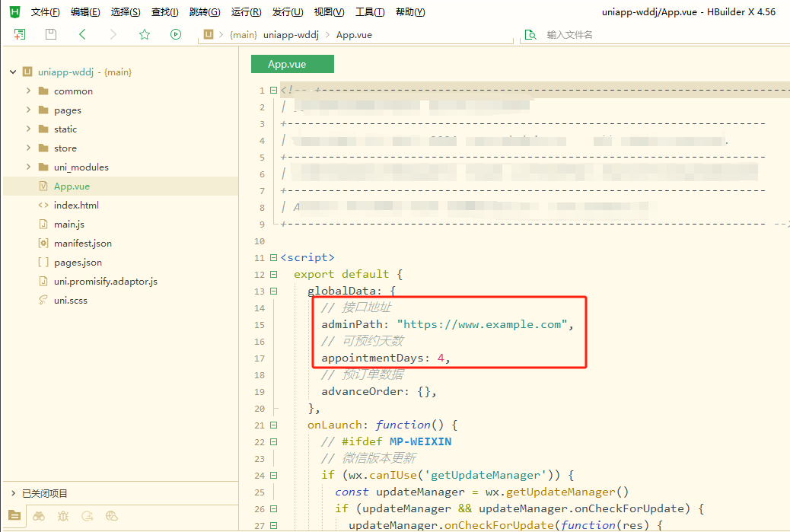
Task: Collapse the uniapp-wddj project root
Action: (13, 72)
